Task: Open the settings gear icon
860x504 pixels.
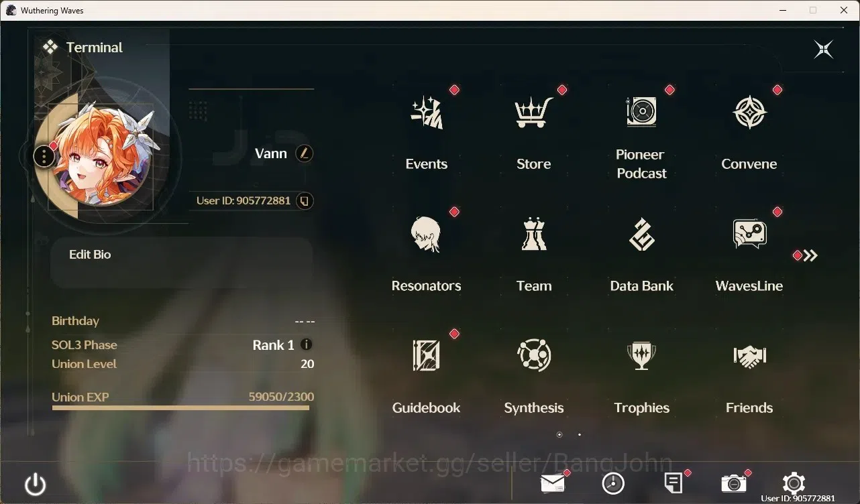Action: pyautogui.click(x=794, y=483)
